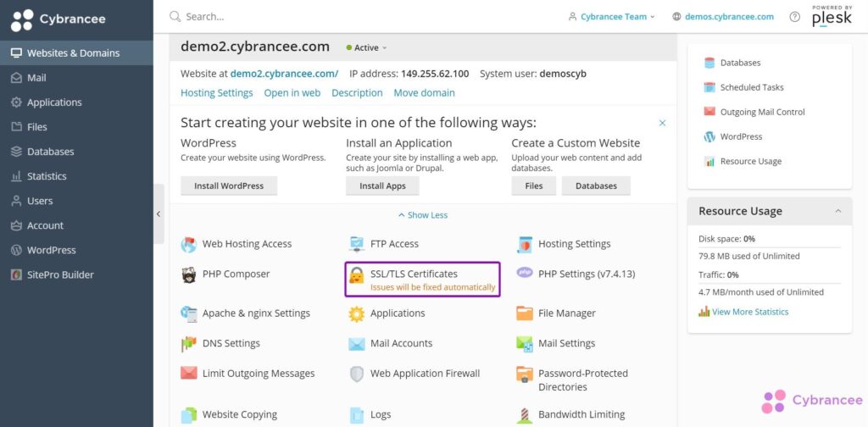Launch SitePro Builder from sidebar
Viewport: 868px width, 427px height.
tap(76, 274)
